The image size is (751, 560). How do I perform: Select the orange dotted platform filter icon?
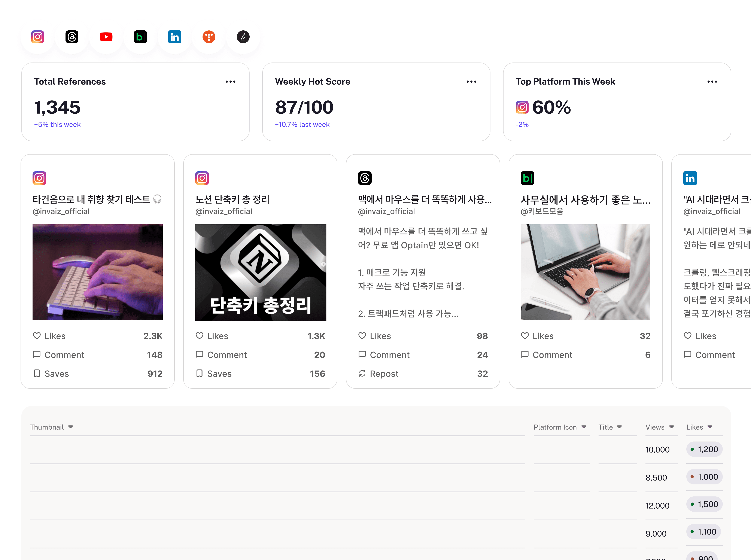point(209,37)
